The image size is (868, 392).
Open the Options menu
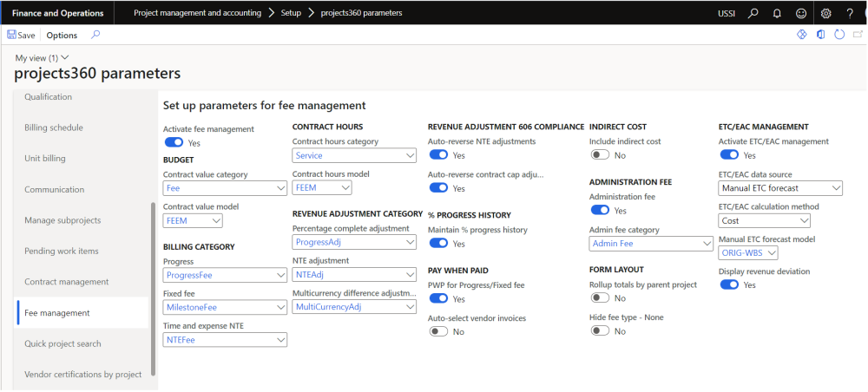[62, 36]
